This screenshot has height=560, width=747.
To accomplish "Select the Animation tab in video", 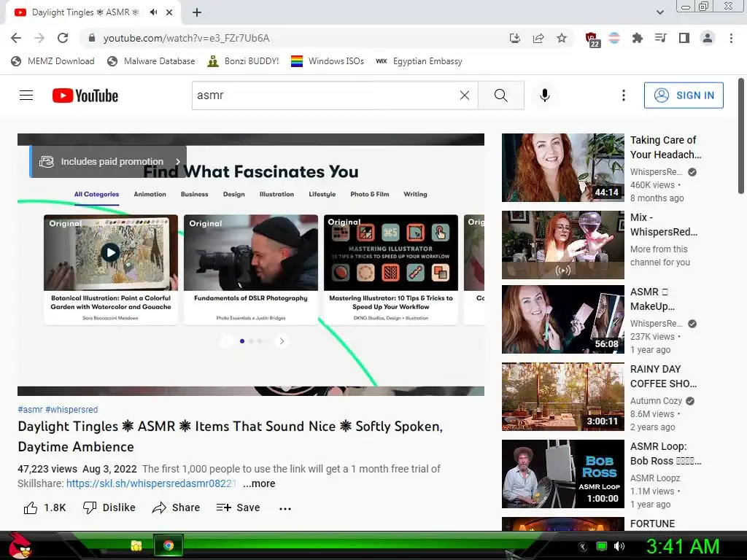I will tap(150, 194).
